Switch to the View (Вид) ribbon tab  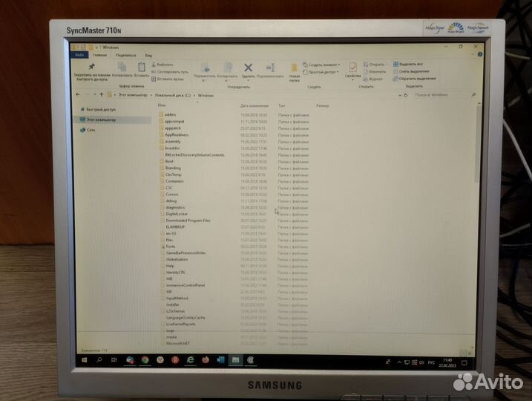point(148,55)
